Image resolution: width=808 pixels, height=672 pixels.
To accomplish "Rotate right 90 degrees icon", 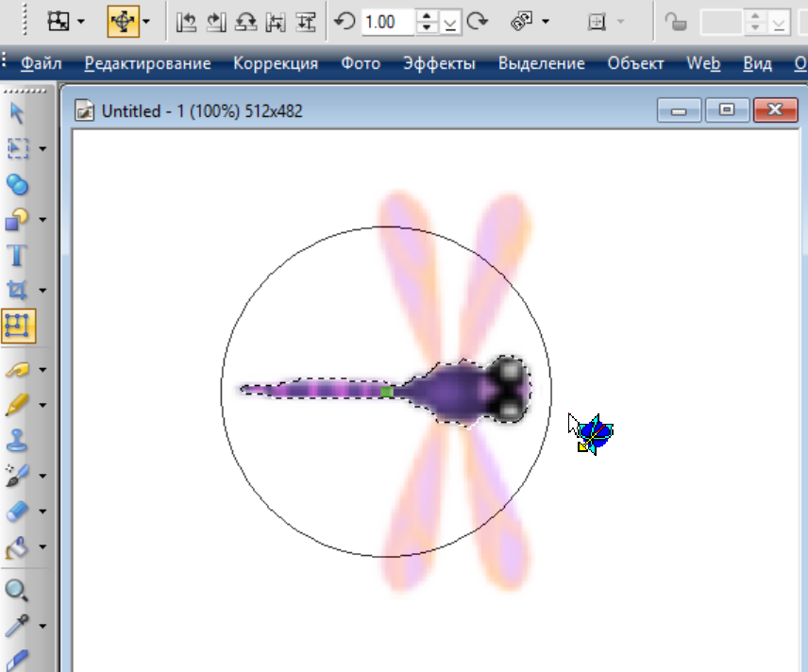I will [x=216, y=22].
